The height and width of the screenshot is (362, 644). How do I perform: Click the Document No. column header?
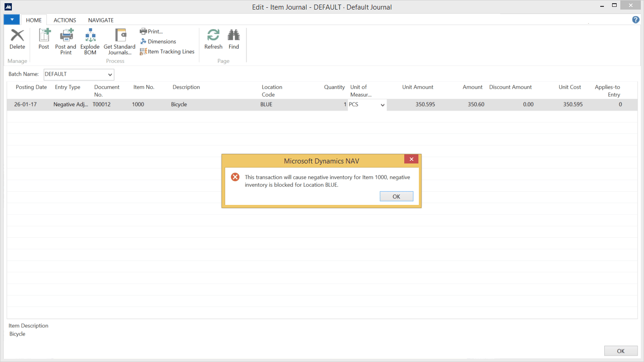point(107,91)
